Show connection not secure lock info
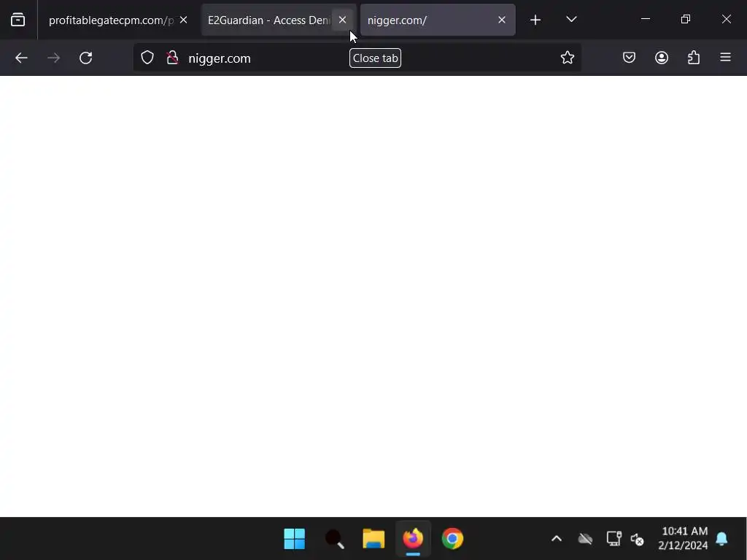 172,58
